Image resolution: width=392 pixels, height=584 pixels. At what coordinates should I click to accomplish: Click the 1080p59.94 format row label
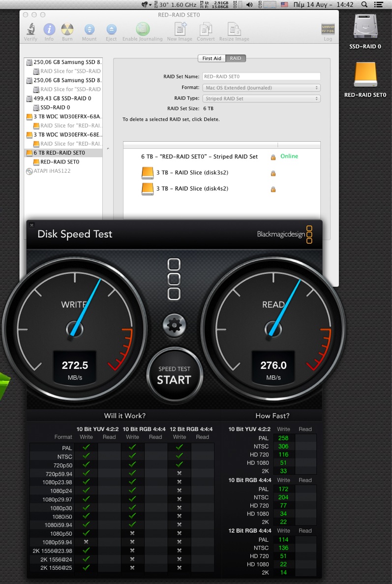point(57,542)
